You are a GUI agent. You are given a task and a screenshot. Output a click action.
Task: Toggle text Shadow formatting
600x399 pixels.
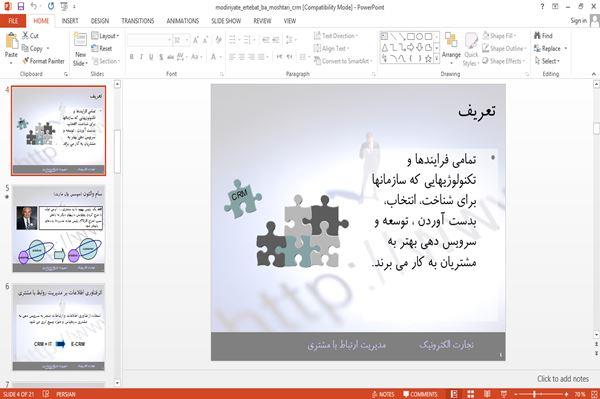(x=161, y=57)
